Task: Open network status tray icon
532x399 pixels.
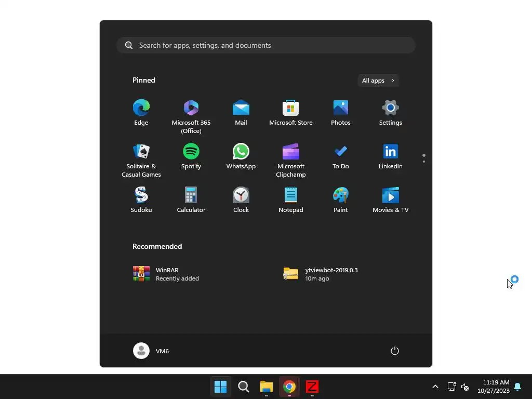Action: click(x=451, y=387)
